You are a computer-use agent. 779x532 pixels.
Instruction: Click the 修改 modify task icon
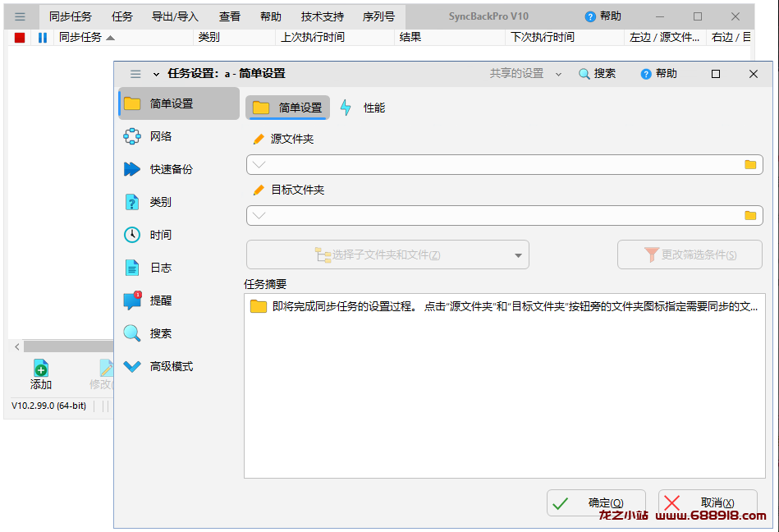(x=103, y=374)
